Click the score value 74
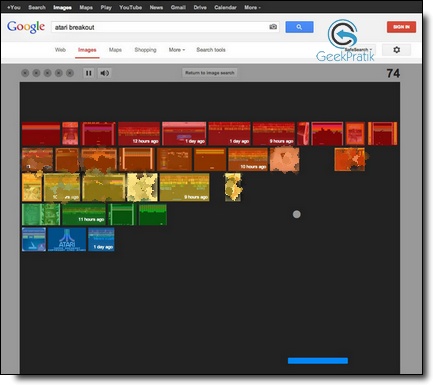433x385 pixels. coord(393,73)
